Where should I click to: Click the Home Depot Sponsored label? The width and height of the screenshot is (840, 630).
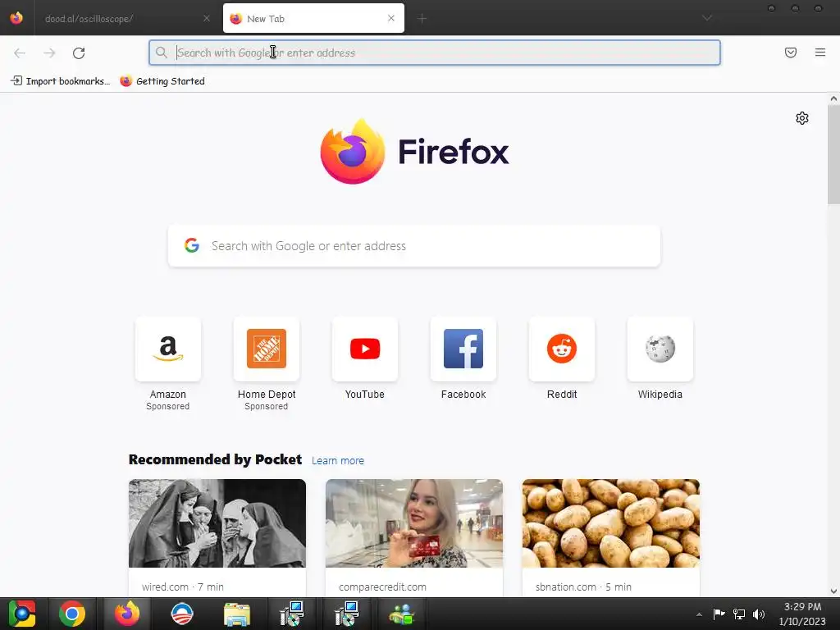267,407
